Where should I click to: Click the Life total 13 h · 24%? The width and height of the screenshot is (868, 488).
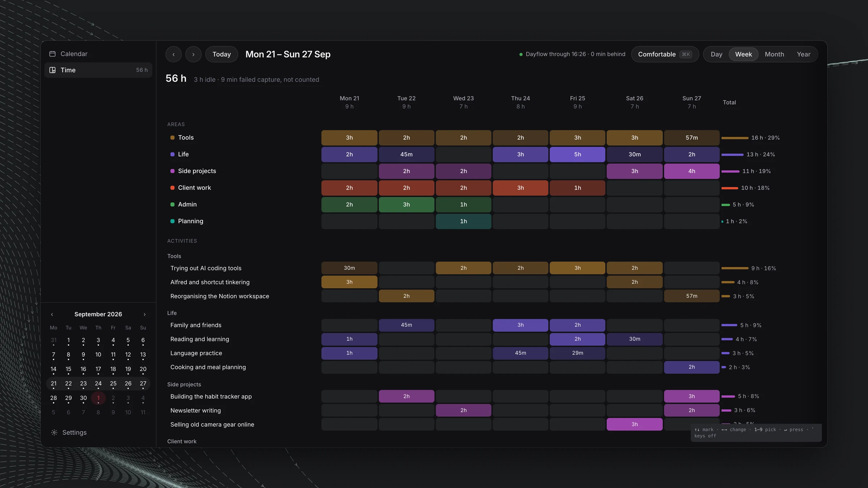(761, 154)
